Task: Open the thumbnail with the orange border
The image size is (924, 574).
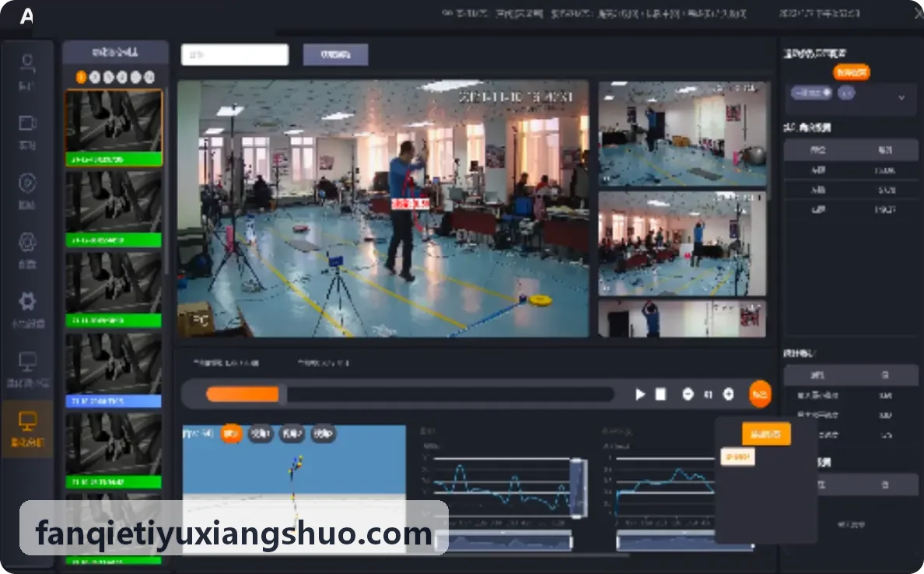Action: [x=114, y=128]
